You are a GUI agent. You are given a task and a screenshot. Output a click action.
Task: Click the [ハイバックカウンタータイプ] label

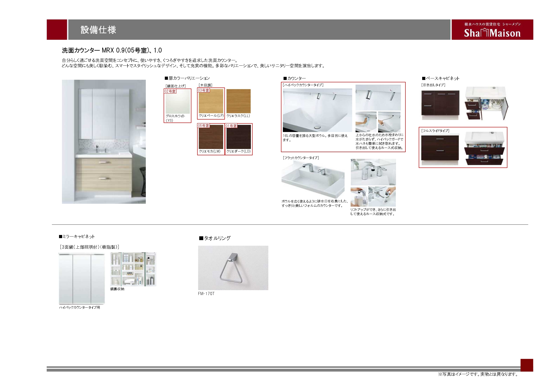[303, 85]
